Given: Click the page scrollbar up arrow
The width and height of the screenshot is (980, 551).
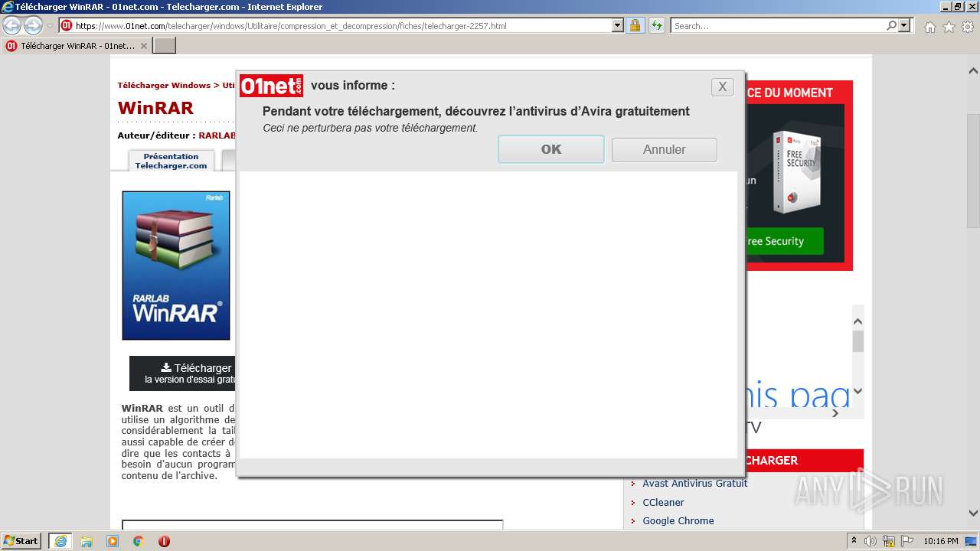Looking at the screenshot, I should pos(973,71).
